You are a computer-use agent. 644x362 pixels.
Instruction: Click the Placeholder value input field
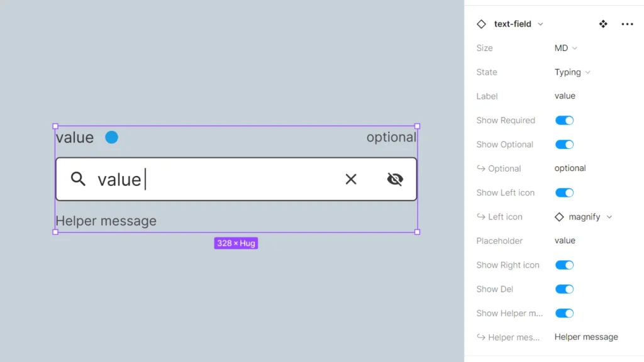[565, 241]
